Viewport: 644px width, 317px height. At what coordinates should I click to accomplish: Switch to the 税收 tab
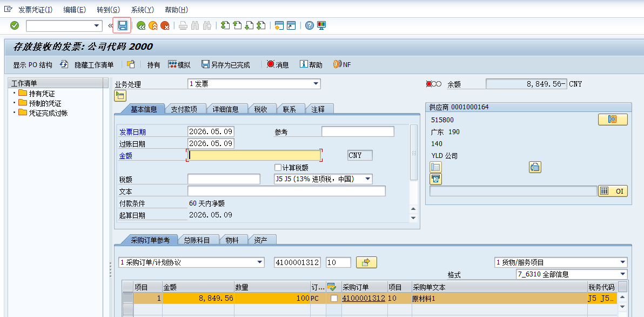coord(261,109)
